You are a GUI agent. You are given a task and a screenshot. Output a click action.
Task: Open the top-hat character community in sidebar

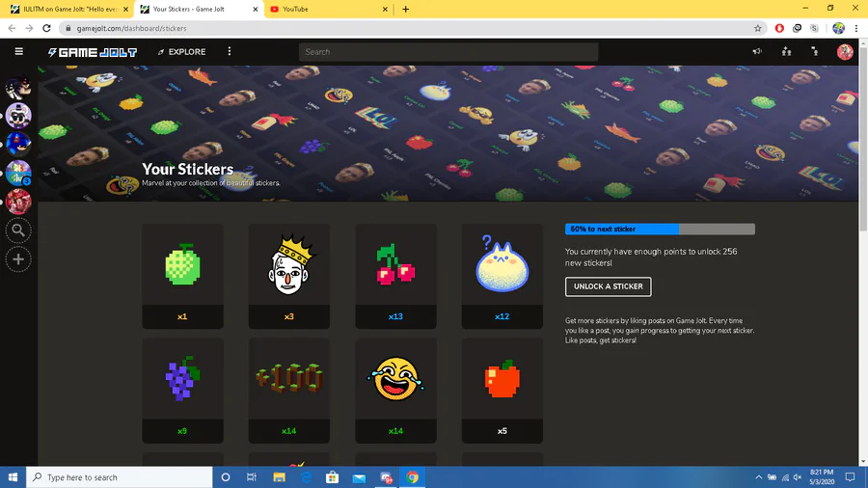click(18, 116)
